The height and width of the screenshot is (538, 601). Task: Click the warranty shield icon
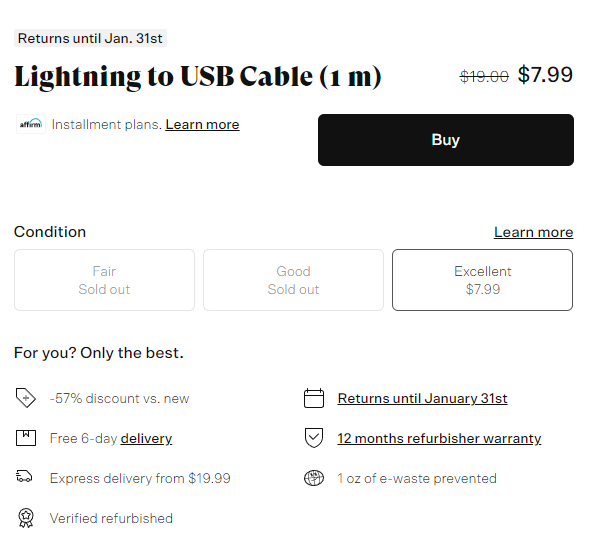pos(314,438)
